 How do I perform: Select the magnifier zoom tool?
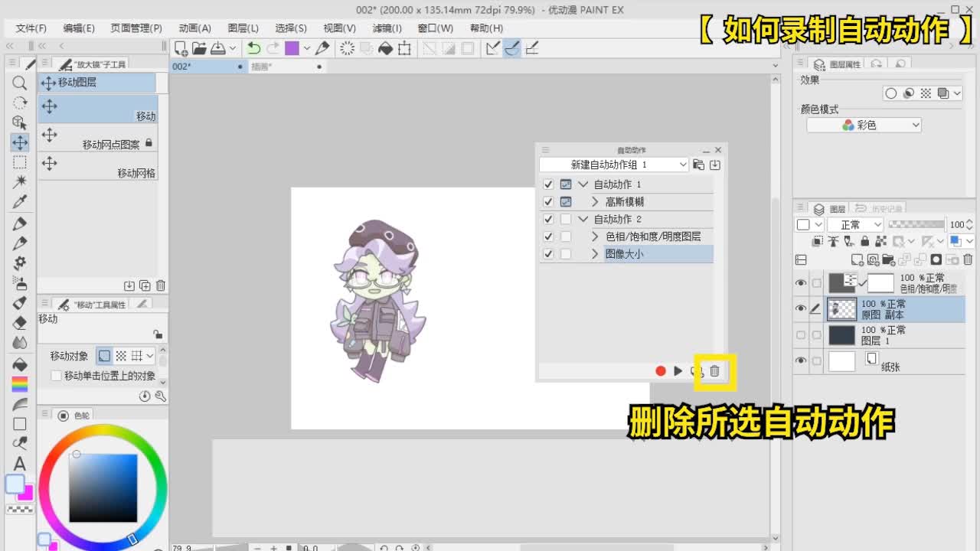[20, 83]
